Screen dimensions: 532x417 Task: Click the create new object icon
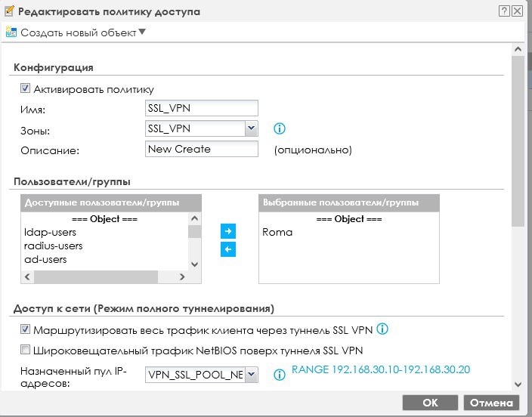click(11, 32)
